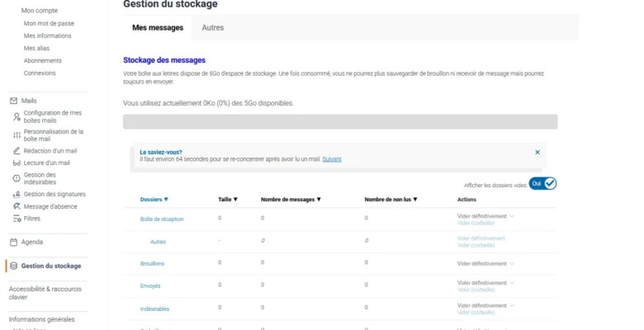
Task: Click the storage usage progress bar
Action: 339,122
